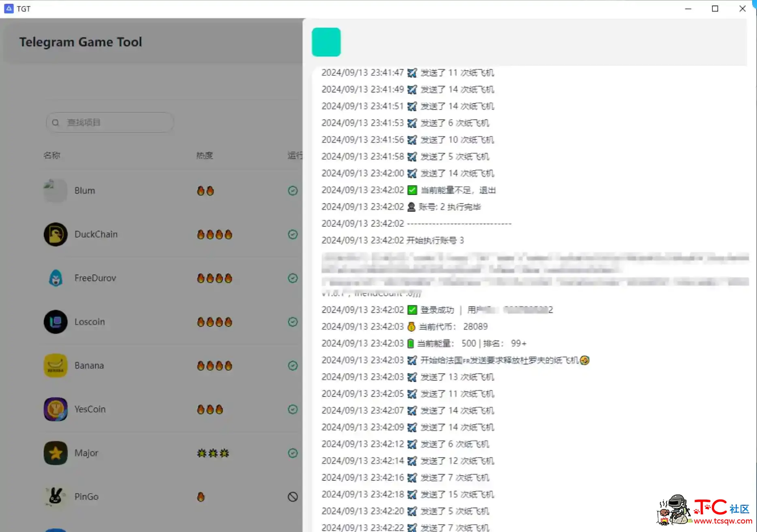Click the 23:42:14 log sending 12 planes

pyautogui.click(x=408, y=461)
